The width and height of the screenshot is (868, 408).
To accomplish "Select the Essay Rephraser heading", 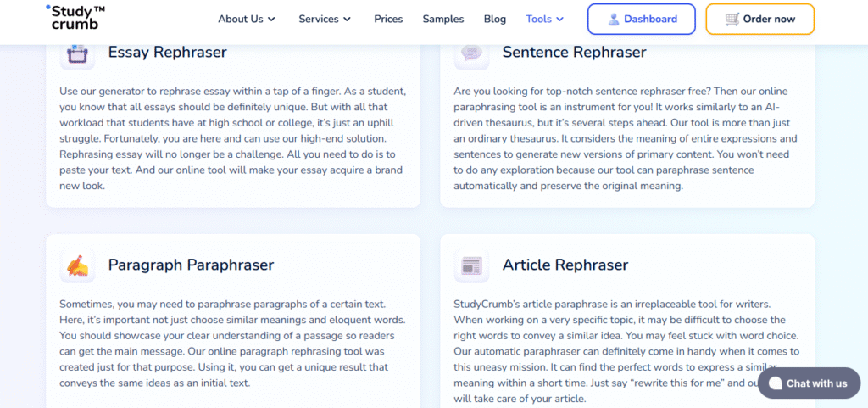I will 167,53.
